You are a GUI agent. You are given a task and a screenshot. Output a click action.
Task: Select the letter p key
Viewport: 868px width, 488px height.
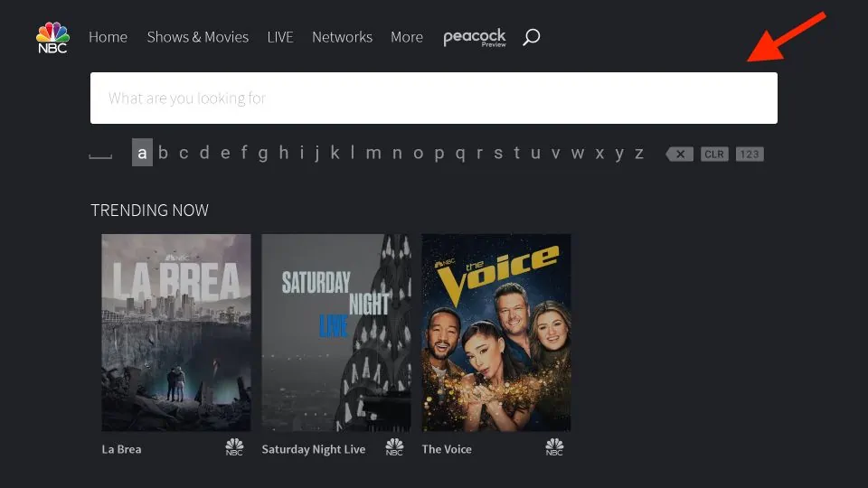point(439,155)
